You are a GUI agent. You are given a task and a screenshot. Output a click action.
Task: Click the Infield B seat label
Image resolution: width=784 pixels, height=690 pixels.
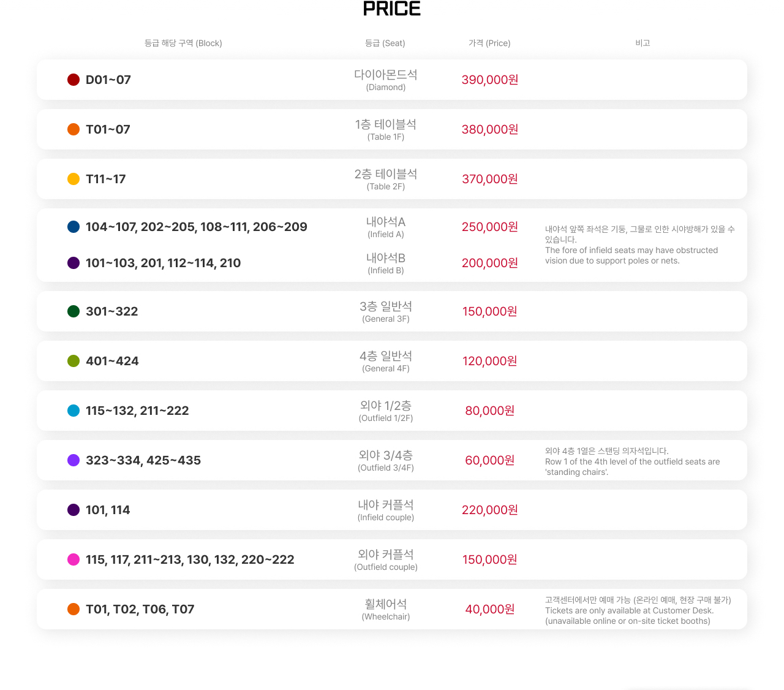coord(386,263)
